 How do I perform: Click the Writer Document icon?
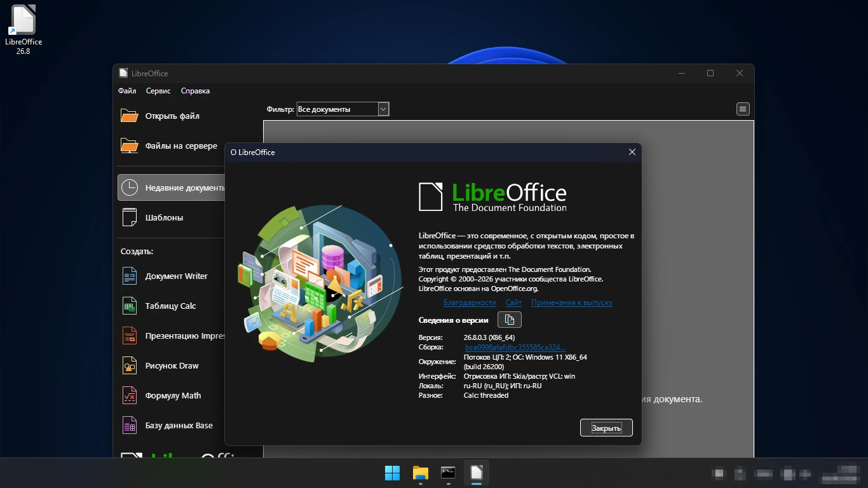pos(129,276)
